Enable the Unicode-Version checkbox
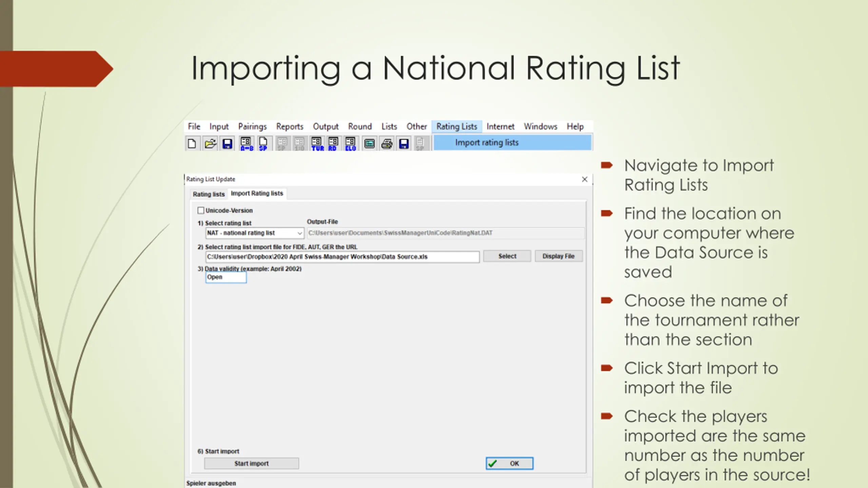This screenshot has height=488, width=868. (201, 210)
